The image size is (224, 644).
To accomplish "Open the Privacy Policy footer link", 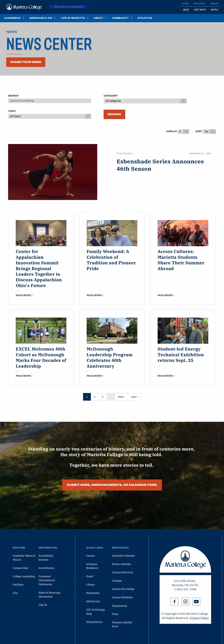I will click(199, 618).
